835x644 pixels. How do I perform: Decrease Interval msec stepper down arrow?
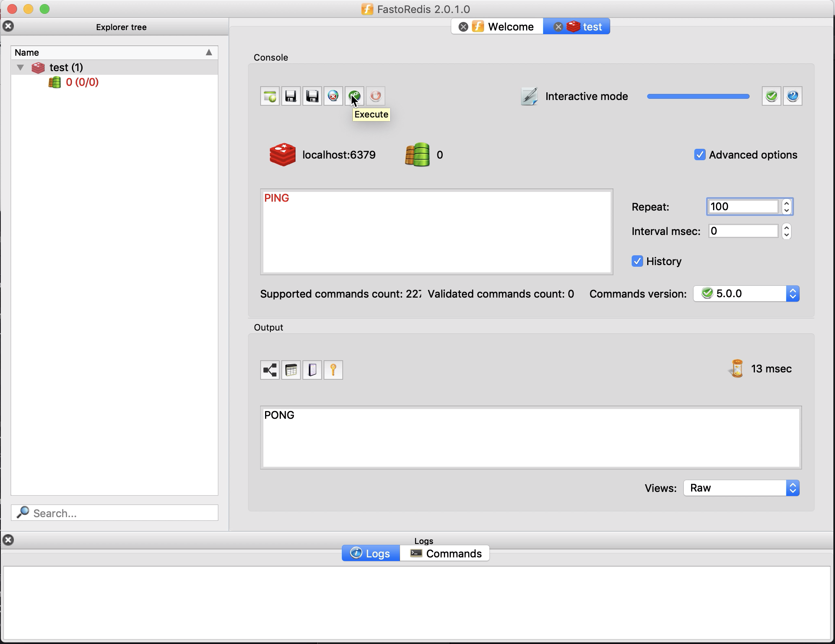787,235
